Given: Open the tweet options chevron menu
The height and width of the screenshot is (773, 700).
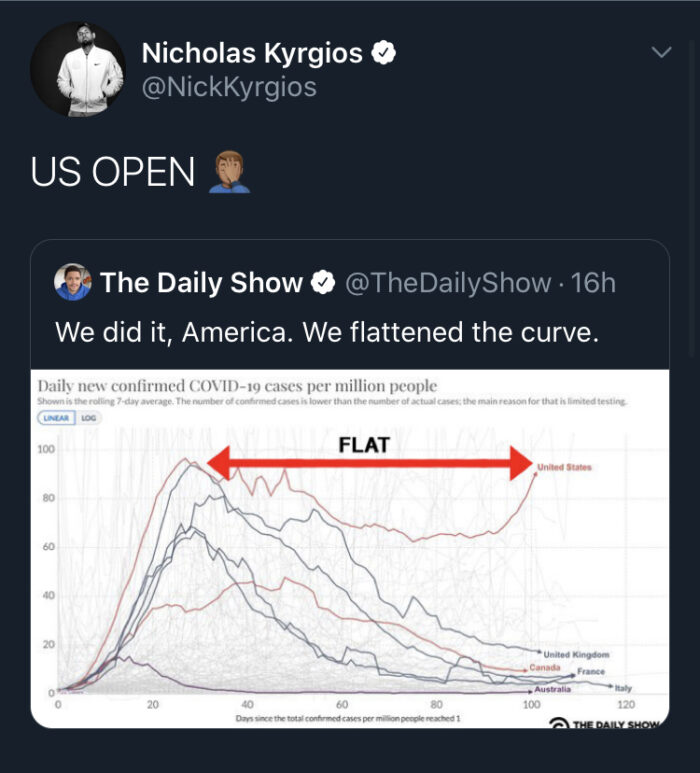Looking at the screenshot, I should [661, 52].
